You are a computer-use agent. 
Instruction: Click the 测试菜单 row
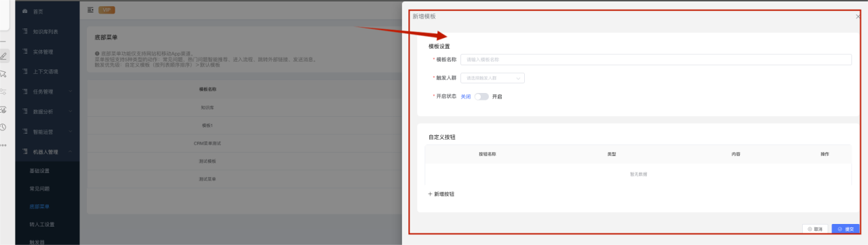pos(244,179)
